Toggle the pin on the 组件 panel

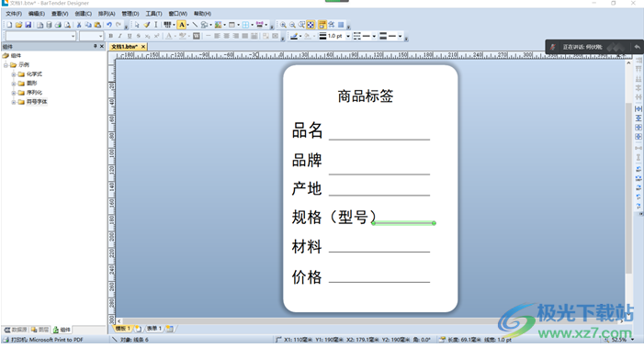[95, 47]
